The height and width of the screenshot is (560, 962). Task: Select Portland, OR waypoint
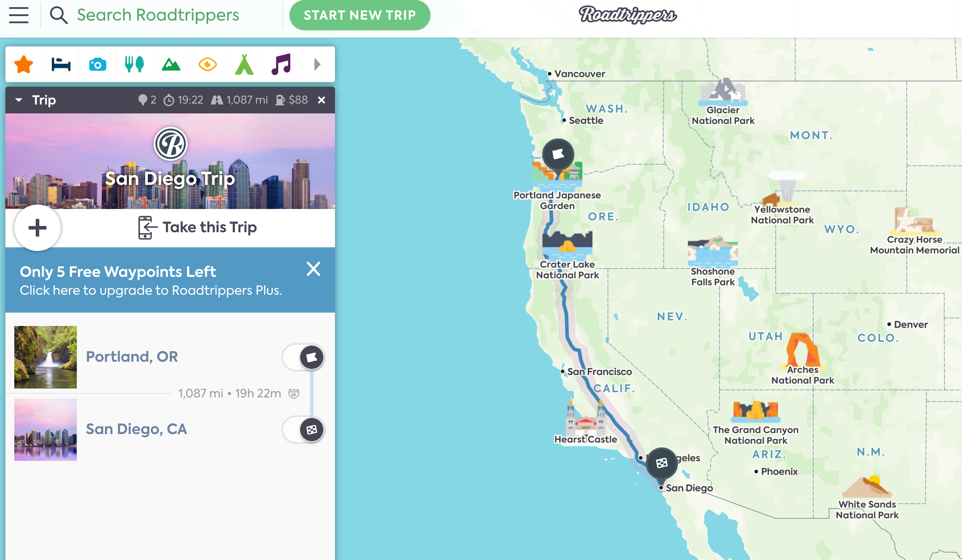[x=132, y=357]
